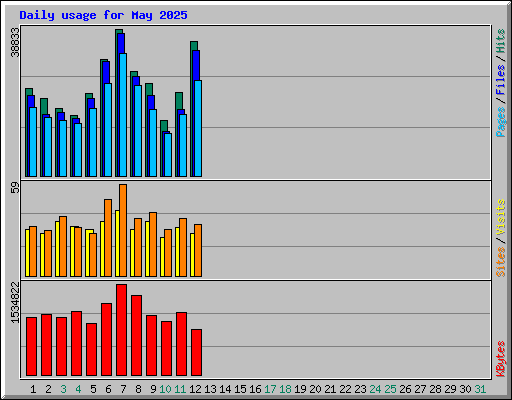Click the cyan Pages bar for day 1
This screenshot has height=400, width=512.
(x=33, y=142)
